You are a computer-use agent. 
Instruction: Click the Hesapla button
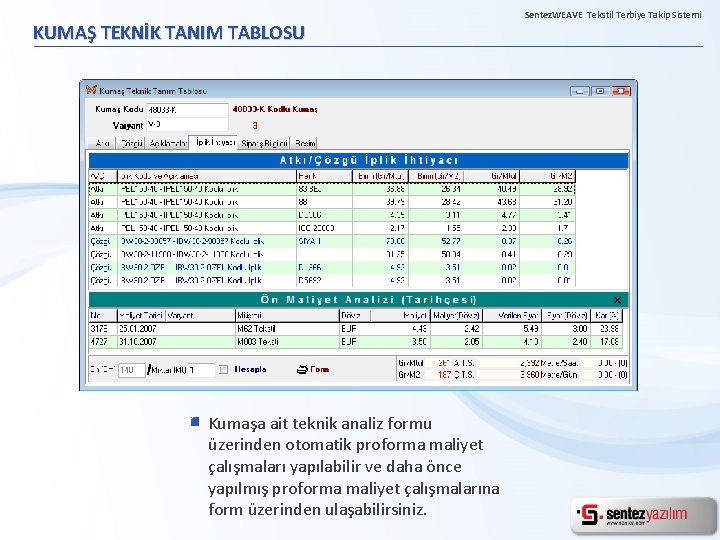coord(250,369)
